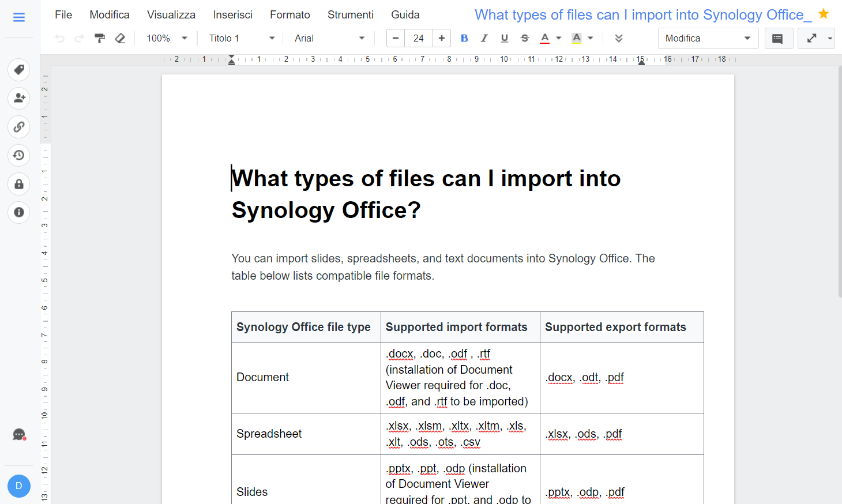
Task: Click the intro paragraph starting 'You can import'
Action: point(443,267)
